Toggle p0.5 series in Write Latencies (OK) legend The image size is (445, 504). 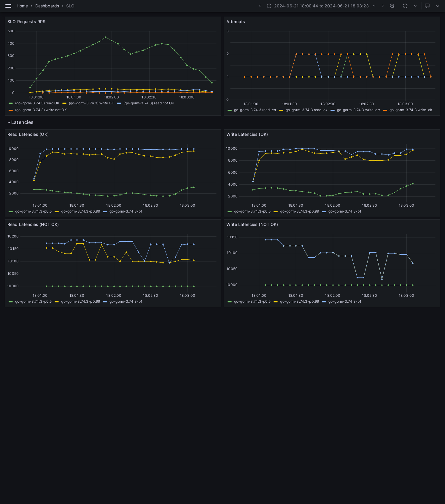click(252, 211)
